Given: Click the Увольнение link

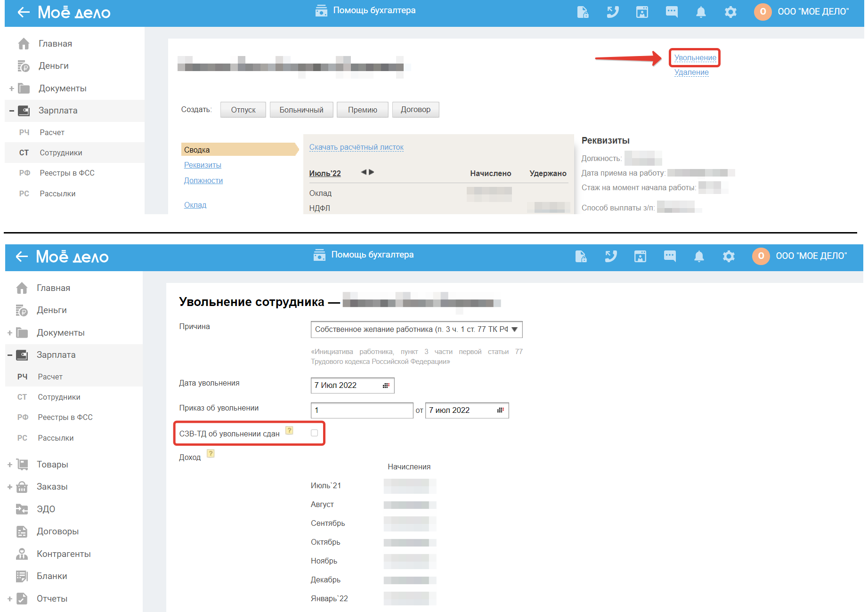Looking at the screenshot, I should point(695,57).
